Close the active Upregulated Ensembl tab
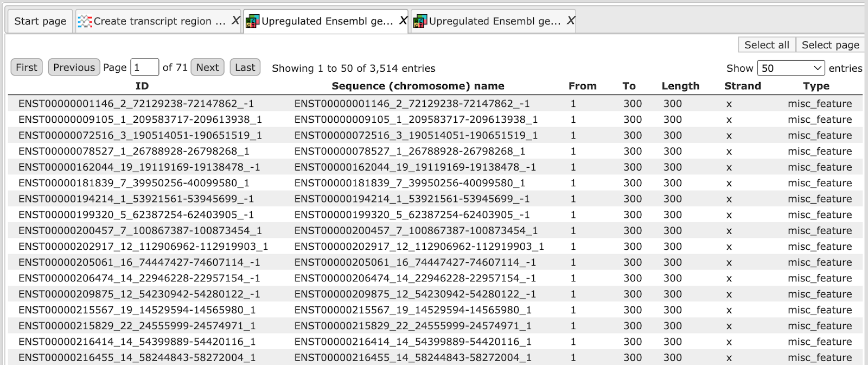 click(x=403, y=21)
